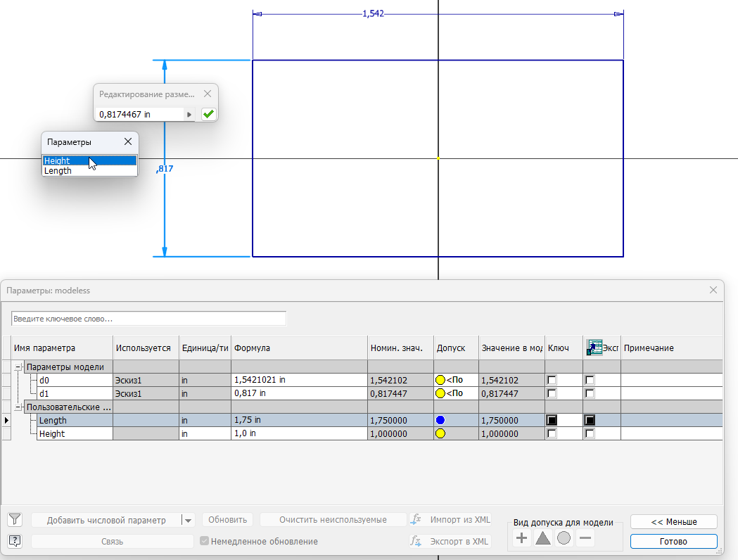
Task: Click the << Меньше button
Action: (673, 522)
